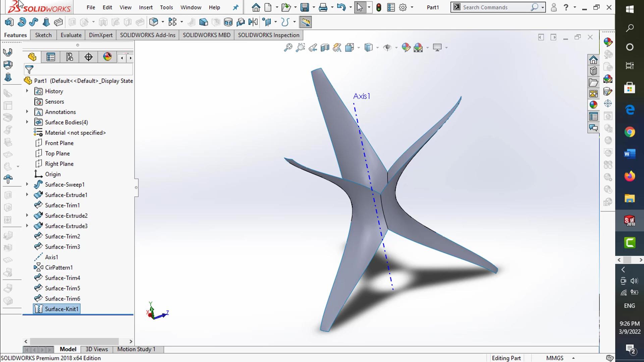644x362 pixels.
Task: Open the DisplayManager tab icon
Action: tap(107, 57)
